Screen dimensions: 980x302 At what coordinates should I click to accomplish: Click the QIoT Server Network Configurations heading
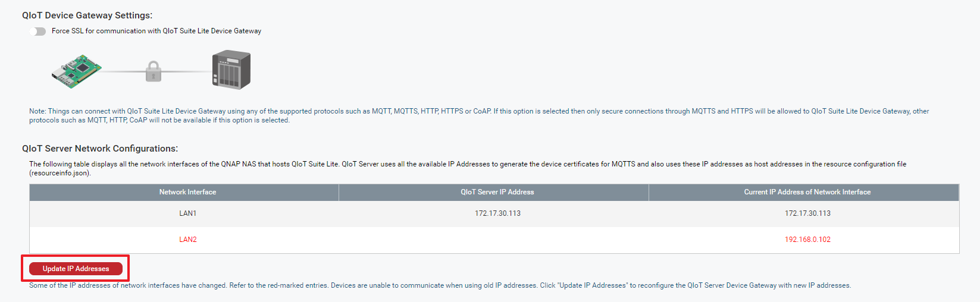pos(100,149)
